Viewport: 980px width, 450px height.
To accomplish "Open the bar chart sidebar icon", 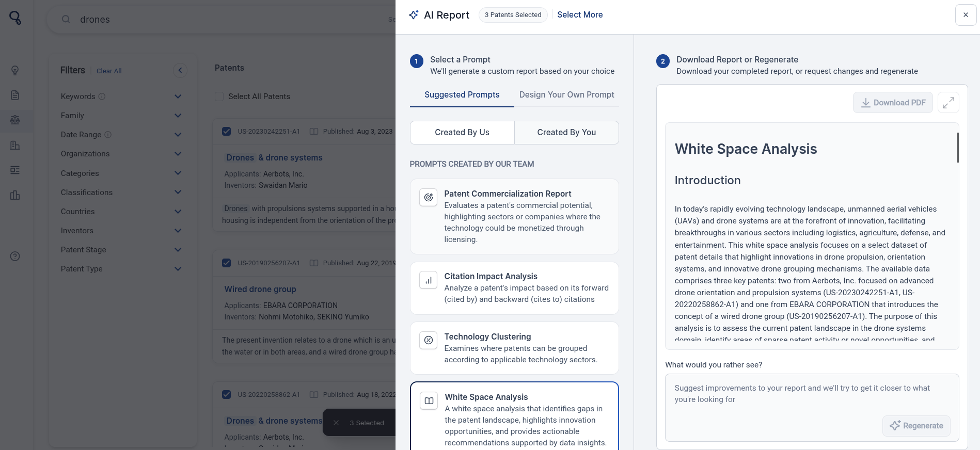I will click(15, 195).
